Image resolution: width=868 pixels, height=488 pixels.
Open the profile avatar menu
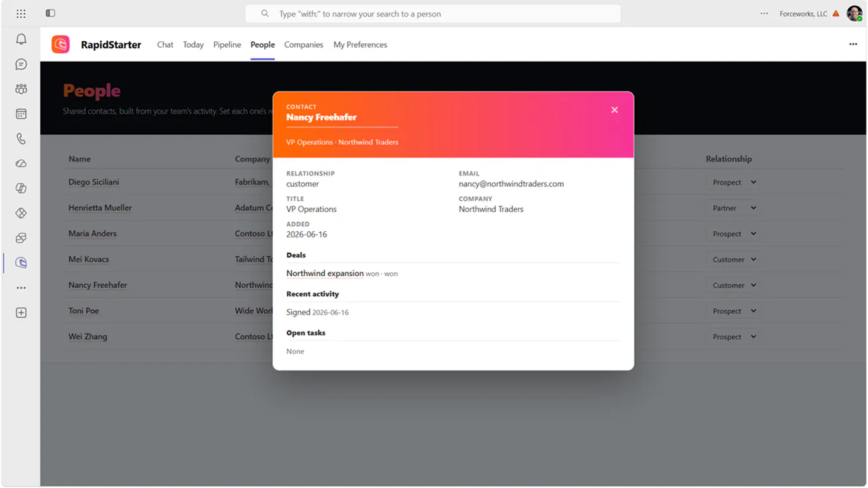pyautogui.click(x=854, y=13)
